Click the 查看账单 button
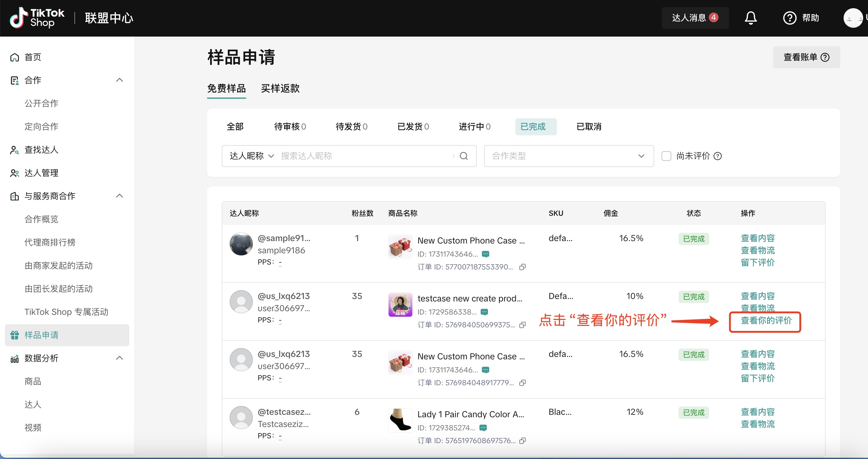This screenshot has width=868, height=459. tap(806, 57)
